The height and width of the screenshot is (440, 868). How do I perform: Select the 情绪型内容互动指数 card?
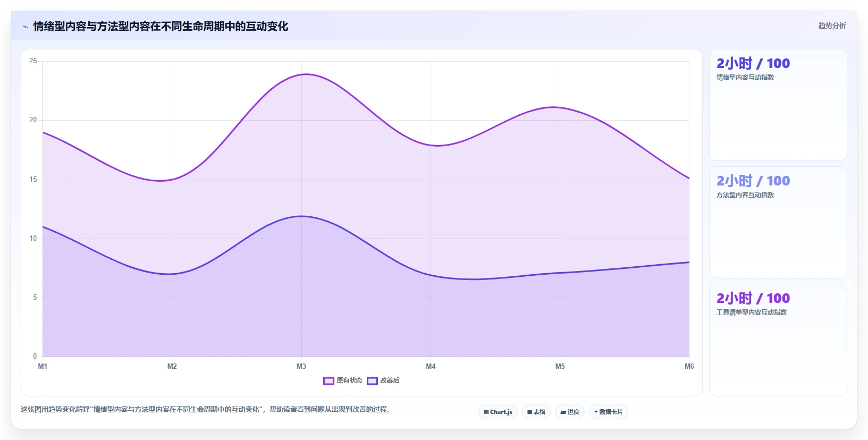coord(778,105)
